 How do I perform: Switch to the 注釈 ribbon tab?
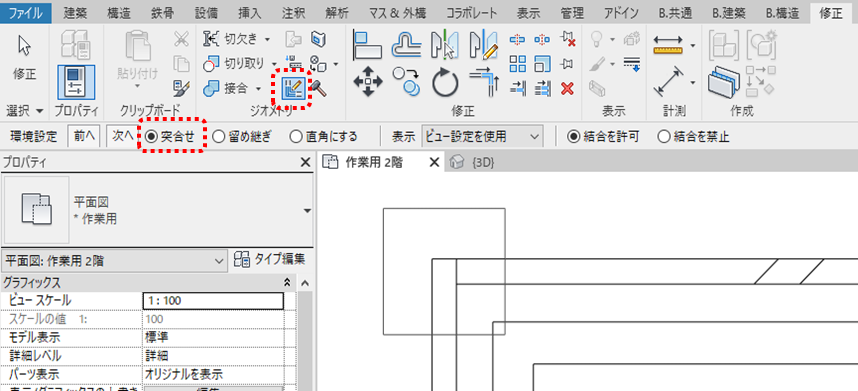[294, 12]
